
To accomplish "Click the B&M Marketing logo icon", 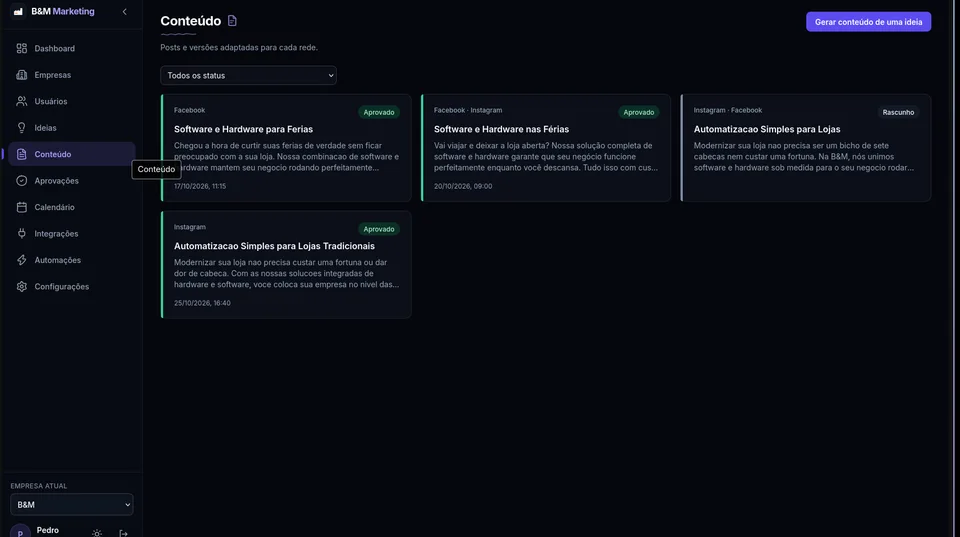I will coord(18,12).
